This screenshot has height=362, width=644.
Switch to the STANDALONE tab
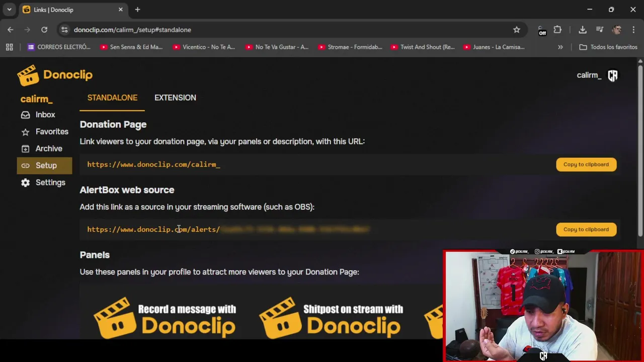pyautogui.click(x=112, y=98)
